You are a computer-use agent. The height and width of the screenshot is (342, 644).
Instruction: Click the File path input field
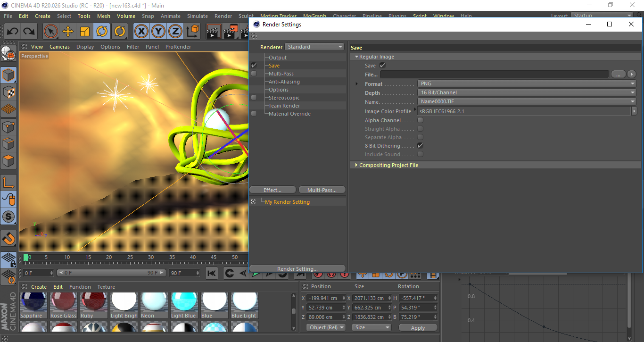coord(495,74)
